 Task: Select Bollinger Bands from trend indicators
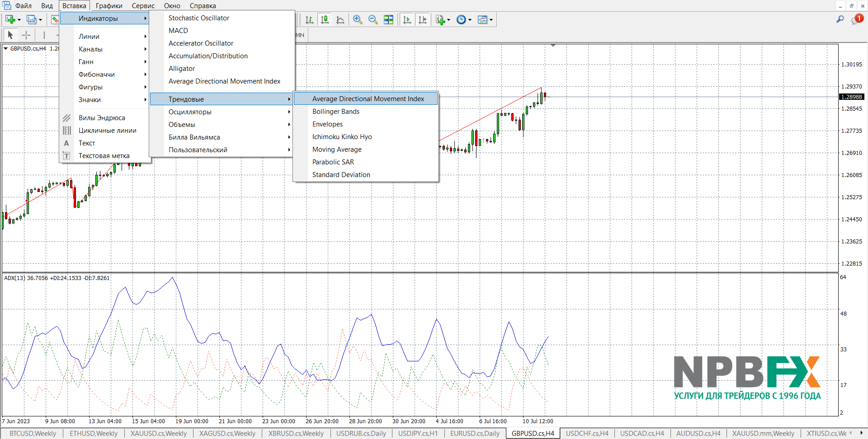[336, 112]
